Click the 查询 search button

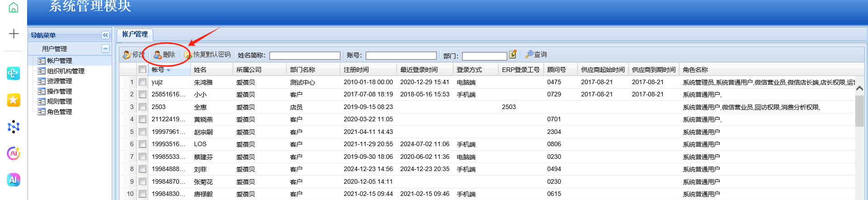(536, 55)
